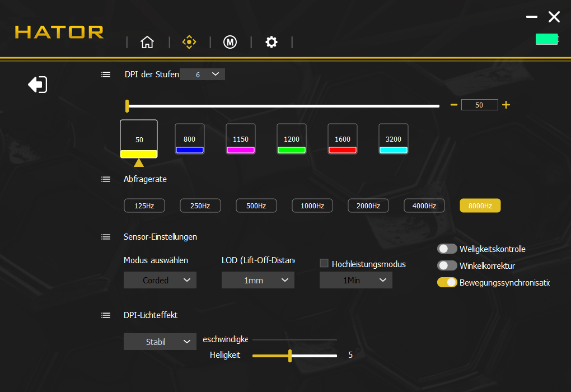This screenshot has width=571, height=392.
Task: Toggle Welligkeitskontrolle on
Action: (x=447, y=249)
